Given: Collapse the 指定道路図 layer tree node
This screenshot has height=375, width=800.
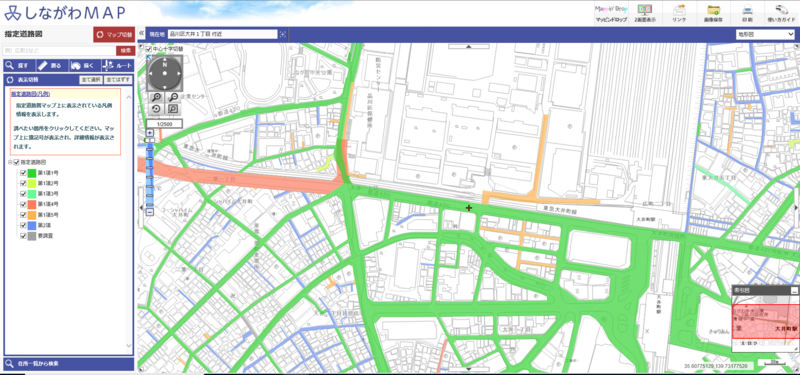Looking at the screenshot, I should [10, 162].
